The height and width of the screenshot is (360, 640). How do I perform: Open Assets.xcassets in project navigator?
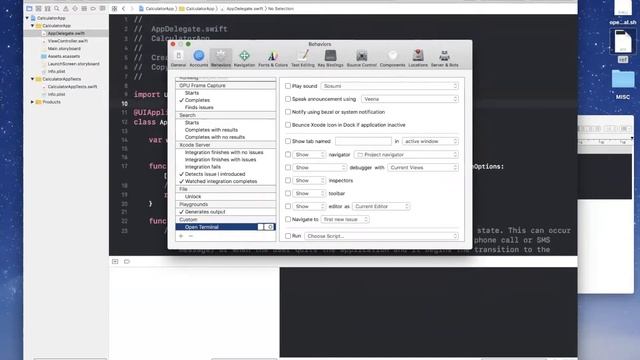point(63,56)
